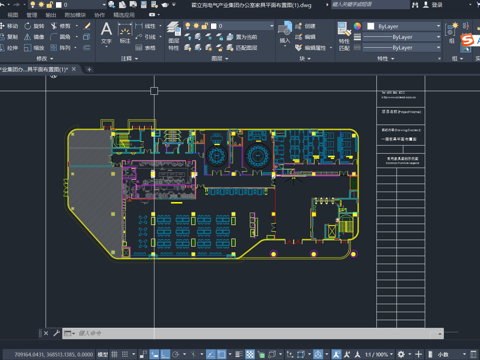This screenshot has height=360, width=480.
Task: Expand the Block (块) panel
Action: [305, 58]
